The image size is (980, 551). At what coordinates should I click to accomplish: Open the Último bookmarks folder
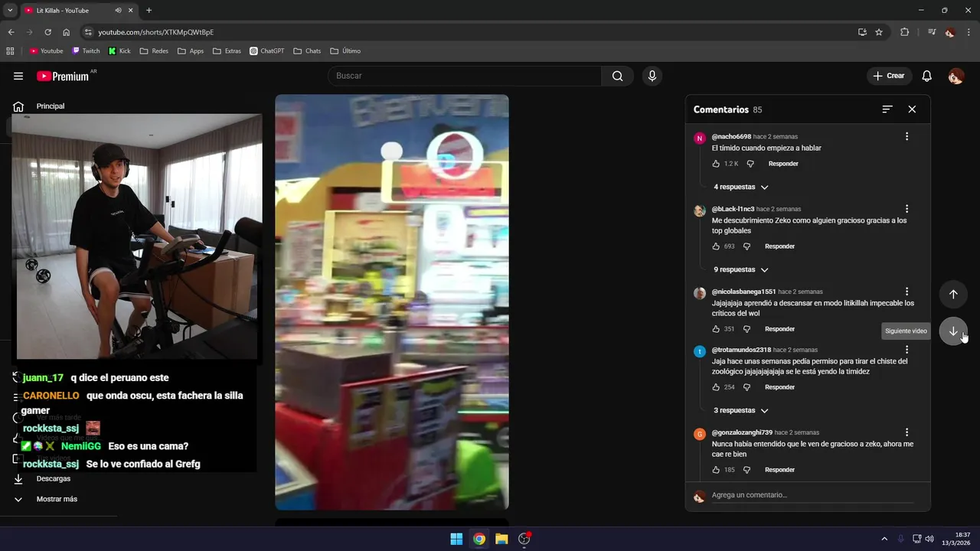click(x=345, y=51)
